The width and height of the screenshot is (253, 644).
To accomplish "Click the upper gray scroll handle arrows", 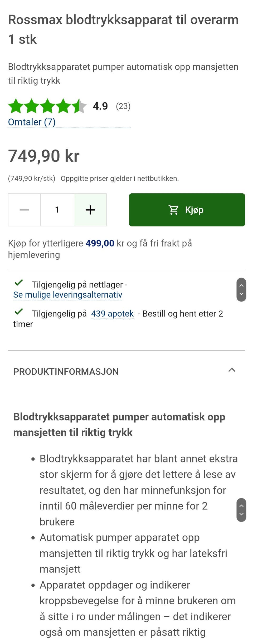I will [x=241, y=290].
